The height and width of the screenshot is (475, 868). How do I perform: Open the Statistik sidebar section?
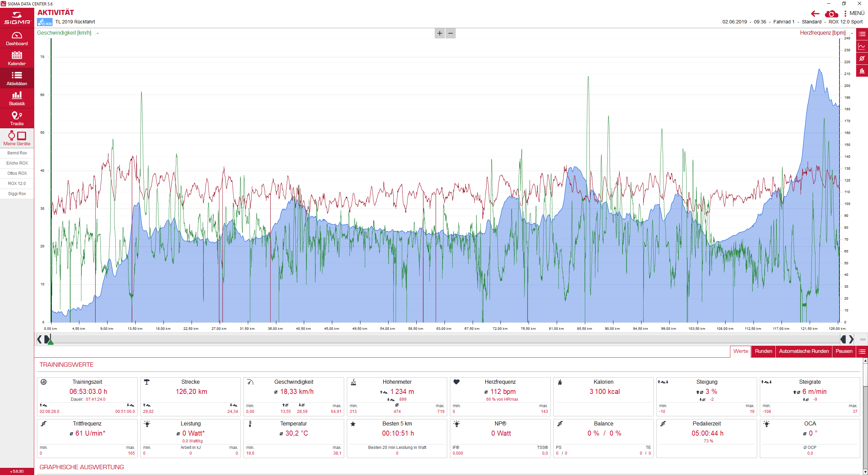pyautogui.click(x=17, y=98)
